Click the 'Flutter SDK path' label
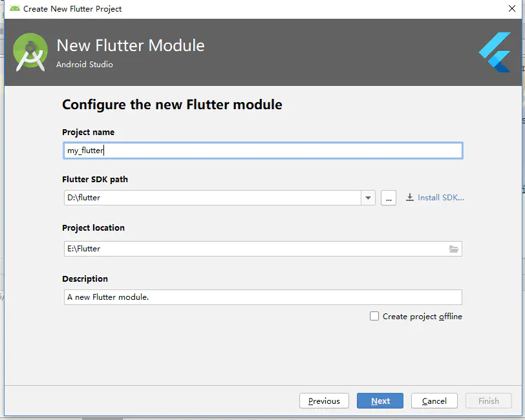 point(95,180)
